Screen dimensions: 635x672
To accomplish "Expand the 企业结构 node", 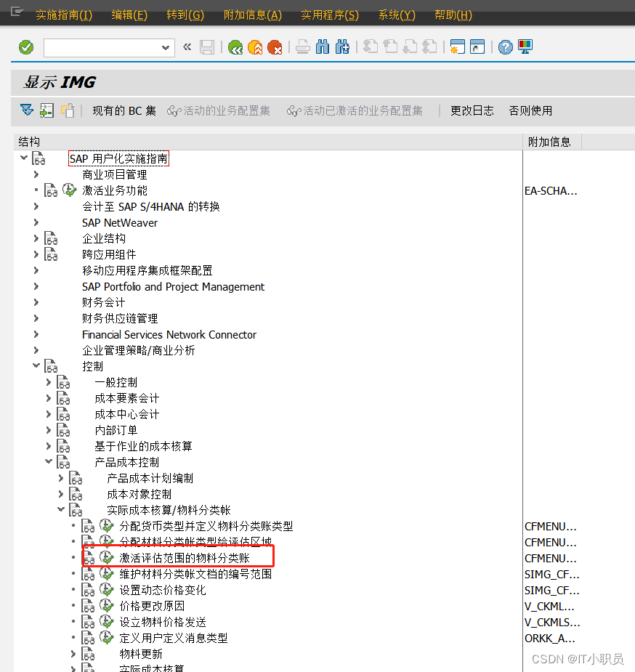I will click(x=36, y=238).
